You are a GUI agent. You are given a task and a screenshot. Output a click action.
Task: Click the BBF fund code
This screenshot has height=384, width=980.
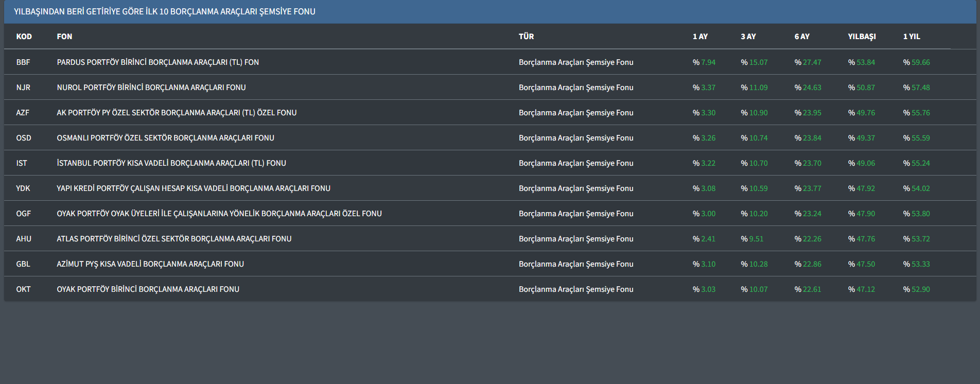[x=23, y=62]
